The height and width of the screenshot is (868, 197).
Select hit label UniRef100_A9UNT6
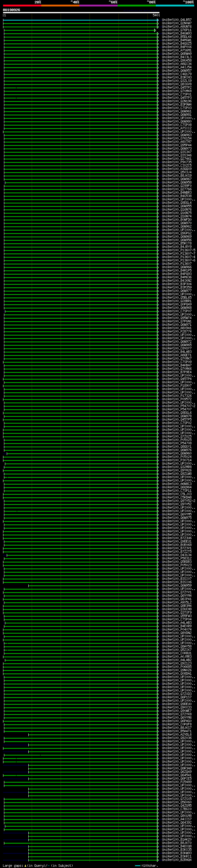[x=177, y=27]
